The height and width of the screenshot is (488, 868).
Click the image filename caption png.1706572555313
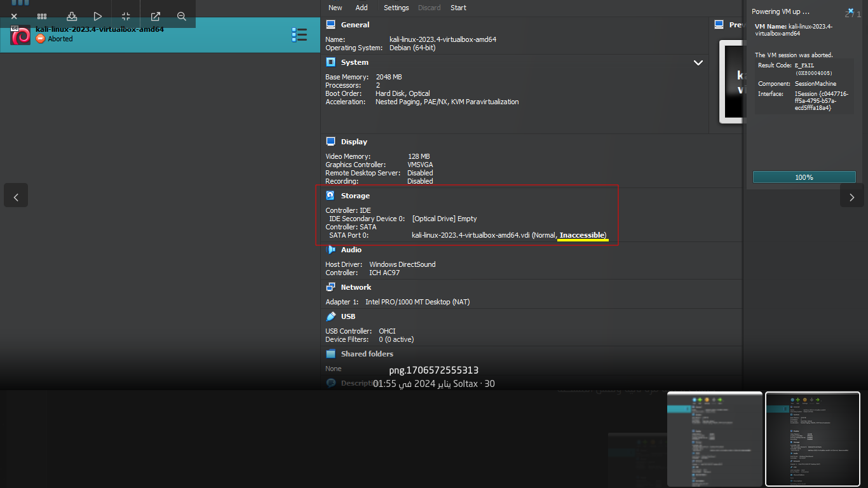click(434, 370)
